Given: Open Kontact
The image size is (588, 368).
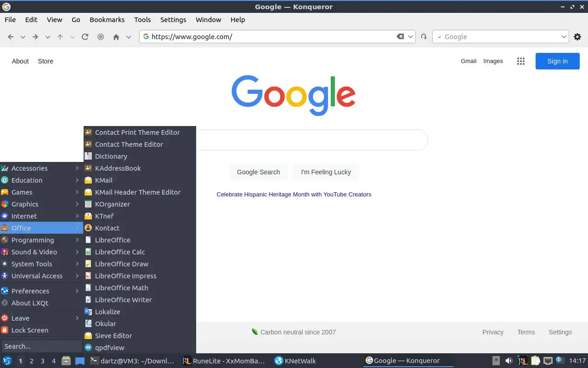Looking at the screenshot, I should [140, 228].
